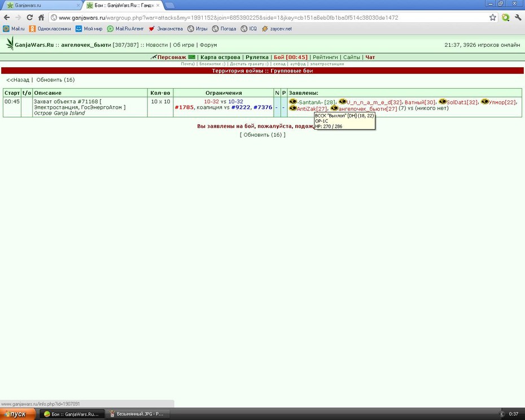Open Сайты in the nav bar

pos(352,57)
